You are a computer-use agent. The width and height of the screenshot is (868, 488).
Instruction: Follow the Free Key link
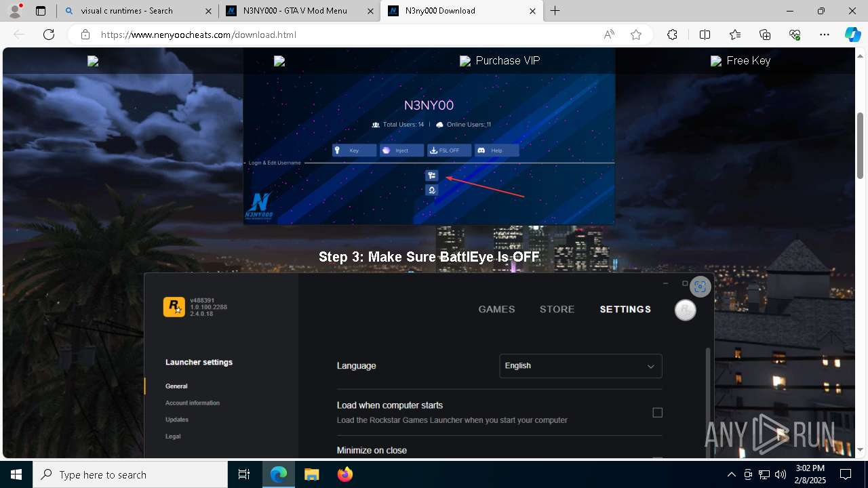pos(741,61)
